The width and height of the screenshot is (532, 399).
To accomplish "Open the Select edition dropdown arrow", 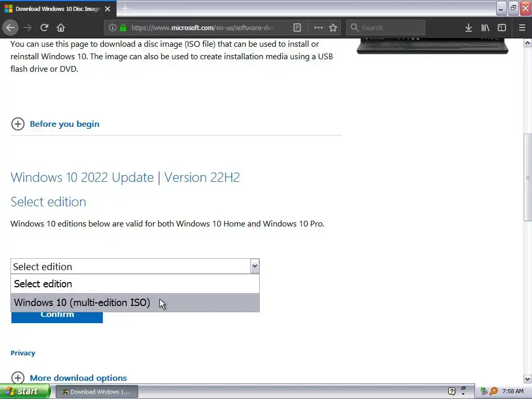I will point(255,267).
